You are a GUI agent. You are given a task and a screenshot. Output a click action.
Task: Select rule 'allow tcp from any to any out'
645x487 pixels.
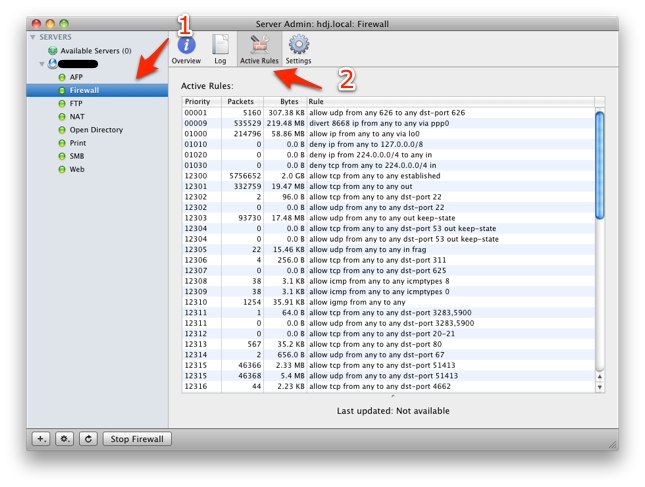coord(388,186)
